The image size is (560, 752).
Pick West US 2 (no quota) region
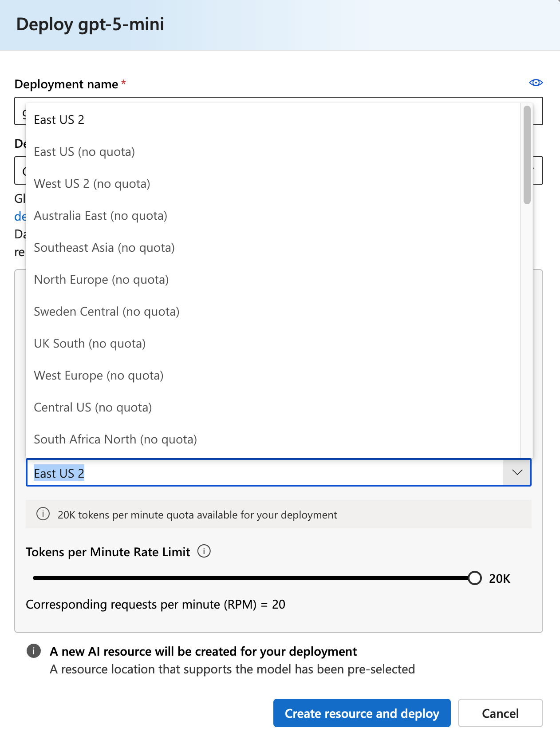tap(273, 184)
